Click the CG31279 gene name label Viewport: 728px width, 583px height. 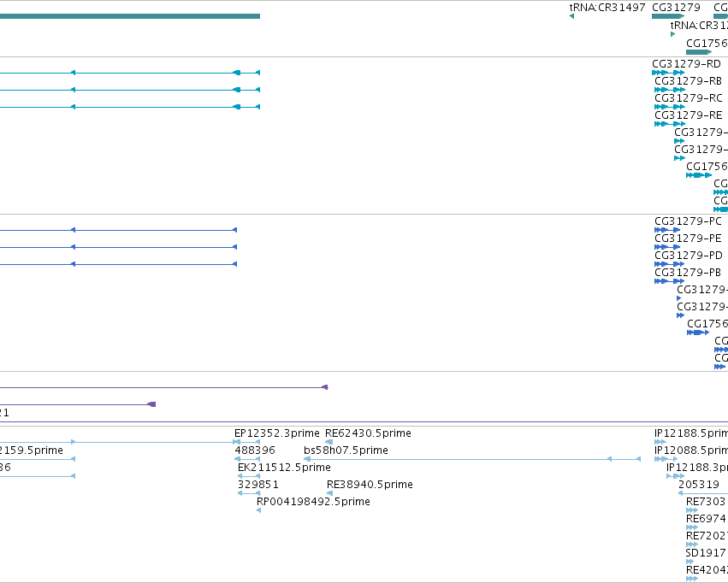click(x=676, y=8)
